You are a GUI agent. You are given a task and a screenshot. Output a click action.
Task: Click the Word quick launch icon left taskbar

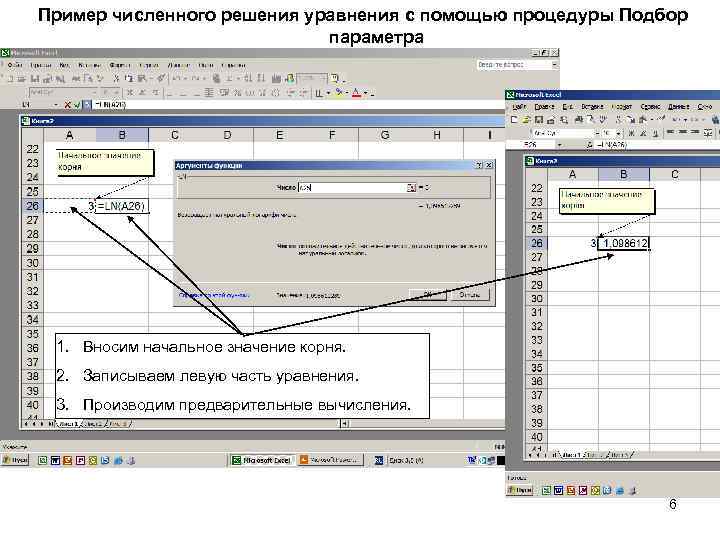pos(55,460)
